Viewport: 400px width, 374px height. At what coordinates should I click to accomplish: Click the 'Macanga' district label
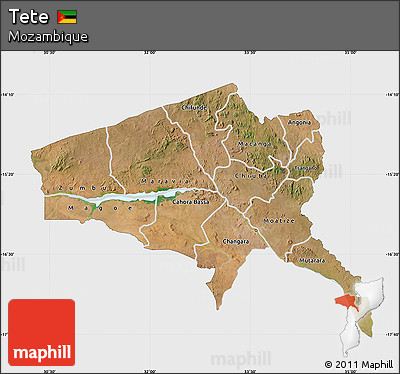[255, 144]
